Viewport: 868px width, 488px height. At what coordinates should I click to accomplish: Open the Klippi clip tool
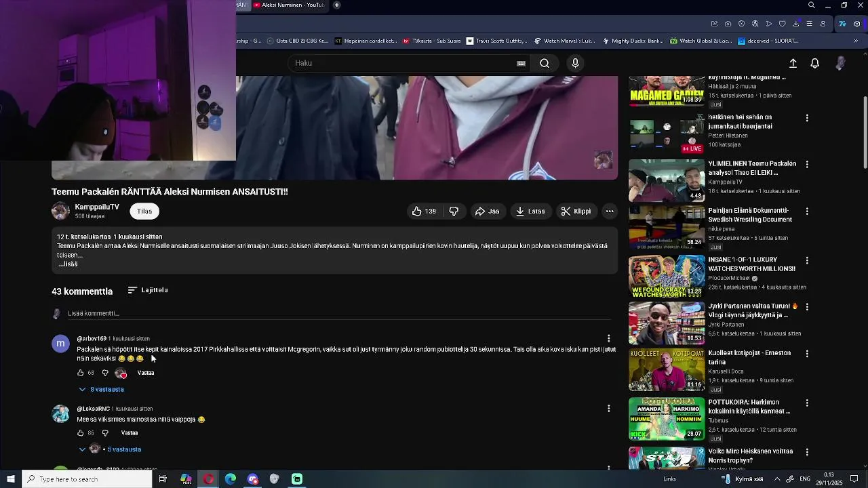(x=576, y=211)
